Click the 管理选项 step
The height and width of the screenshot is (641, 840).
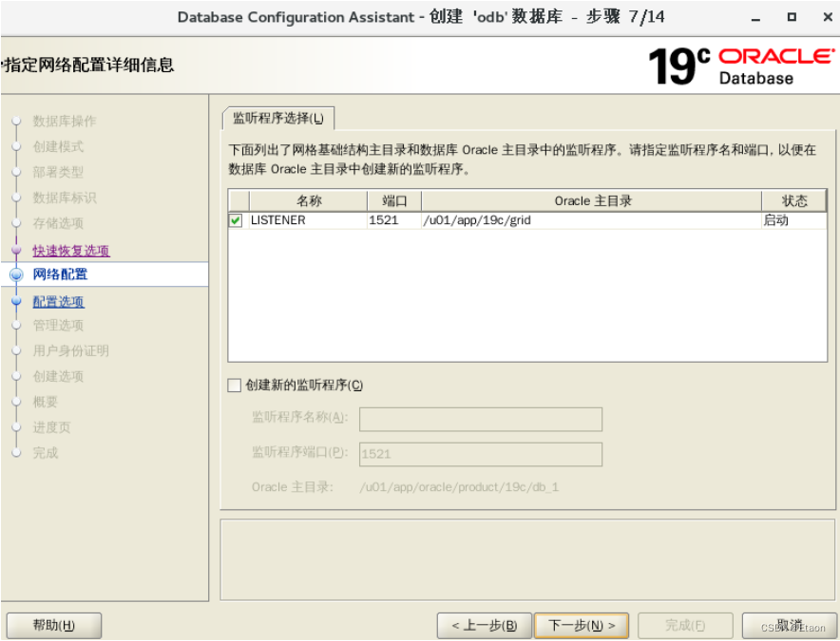tap(58, 325)
